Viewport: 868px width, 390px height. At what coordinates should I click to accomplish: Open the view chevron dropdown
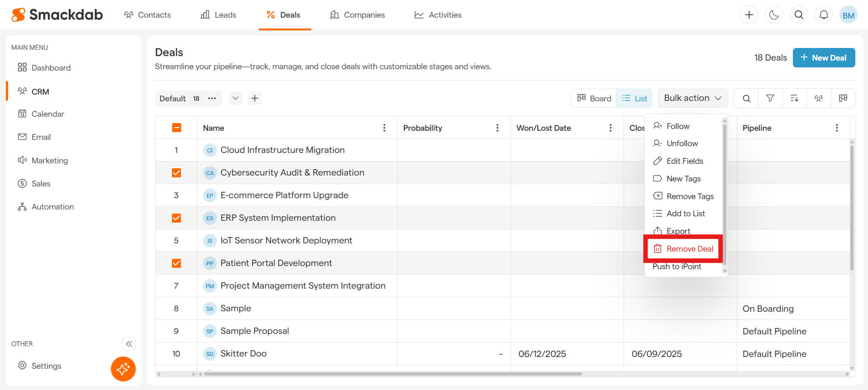(235, 98)
